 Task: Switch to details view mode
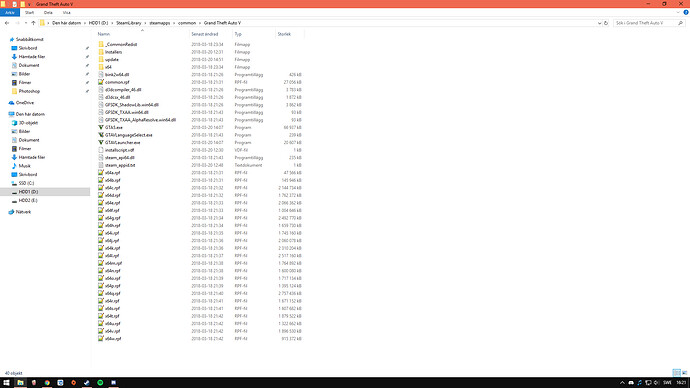(x=676, y=373)
